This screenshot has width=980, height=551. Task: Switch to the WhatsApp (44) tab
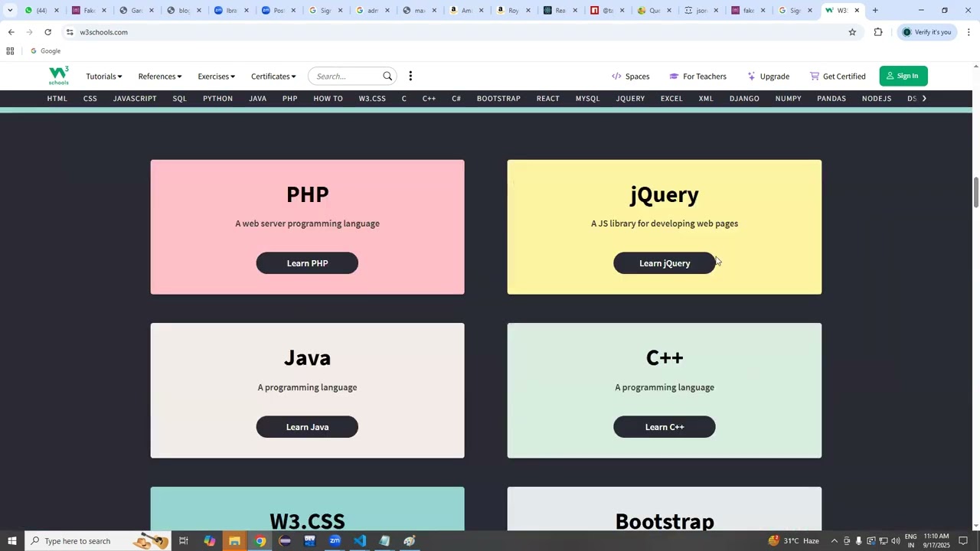[x=42, y=10]
